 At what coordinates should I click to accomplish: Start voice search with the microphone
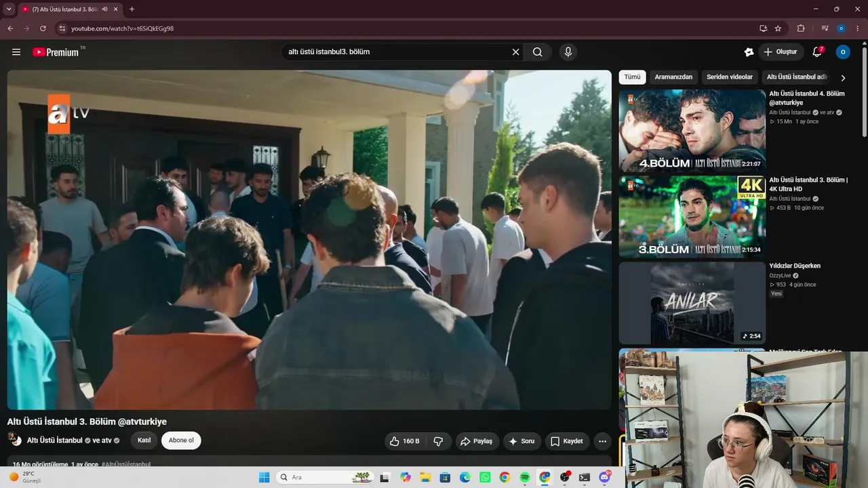(x=568, y=52)
